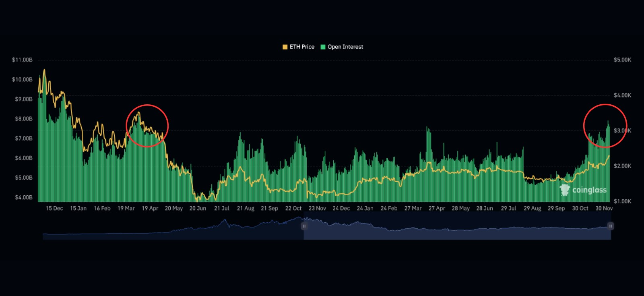Click the 21 Jul date label
Screen dimensions: 644x296
222,209
